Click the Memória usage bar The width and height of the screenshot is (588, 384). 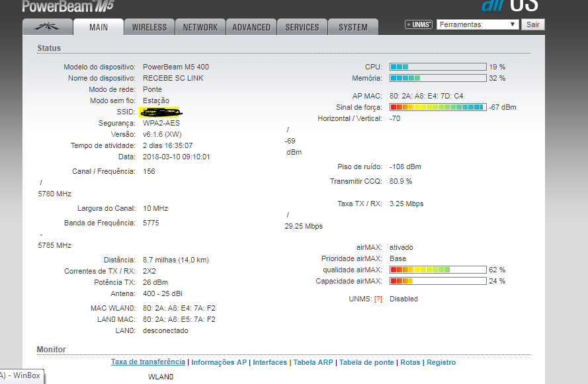click(x=438, y=78)
